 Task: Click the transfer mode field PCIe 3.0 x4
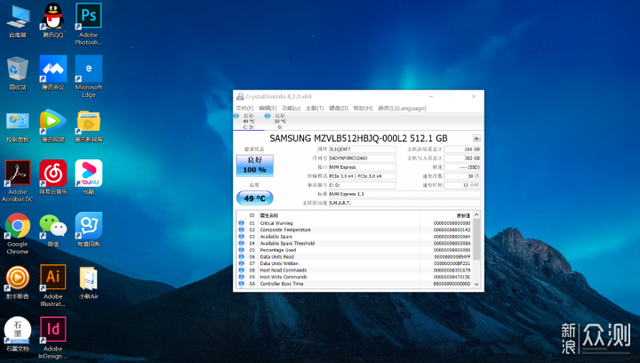click(362, 176)
